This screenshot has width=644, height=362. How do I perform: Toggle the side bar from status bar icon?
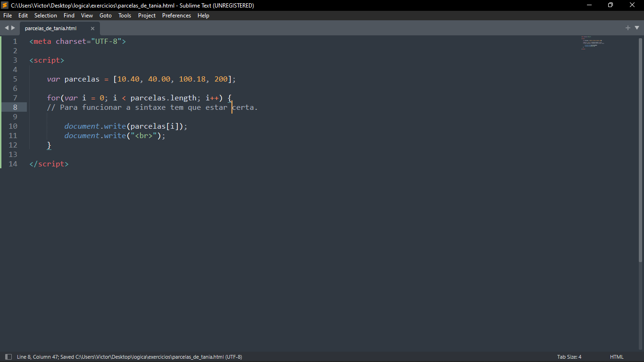click(8, 357)
